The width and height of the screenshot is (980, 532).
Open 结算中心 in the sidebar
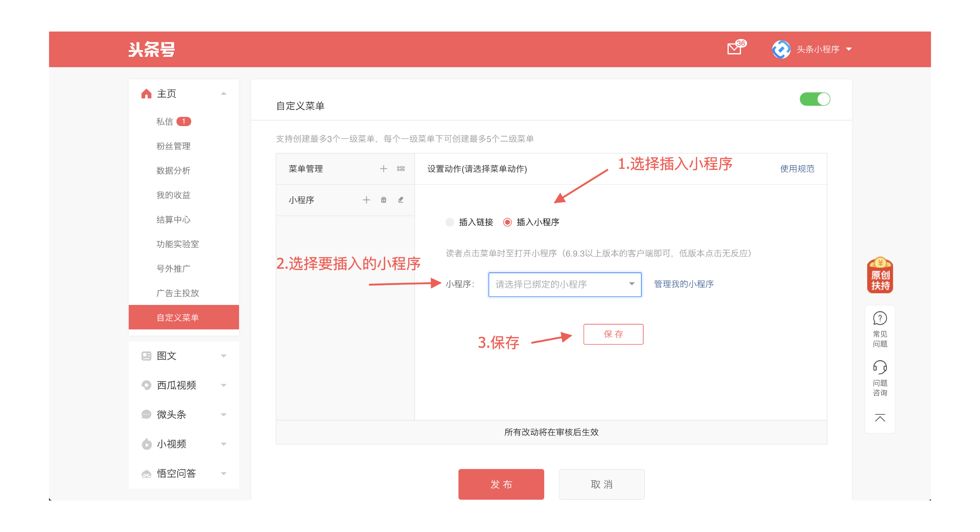(173, 219)
